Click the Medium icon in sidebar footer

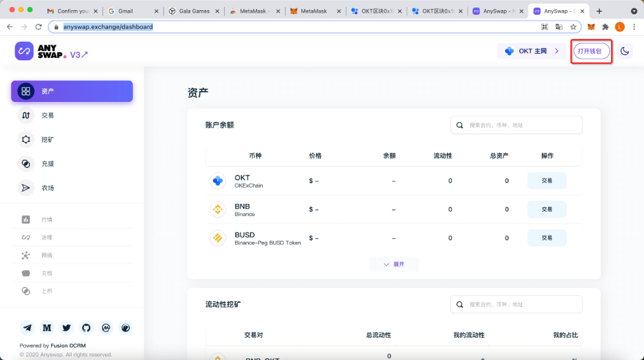pos(47,328)
